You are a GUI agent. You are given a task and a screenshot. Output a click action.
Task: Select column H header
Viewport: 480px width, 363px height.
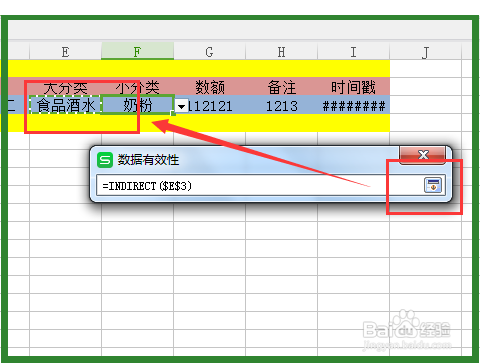click(281, 51)
